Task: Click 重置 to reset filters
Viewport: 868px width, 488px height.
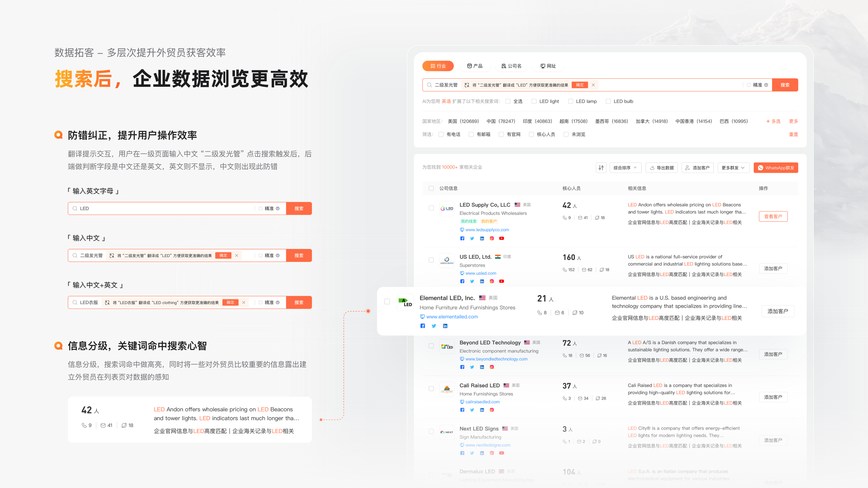Action: point(793,134)
